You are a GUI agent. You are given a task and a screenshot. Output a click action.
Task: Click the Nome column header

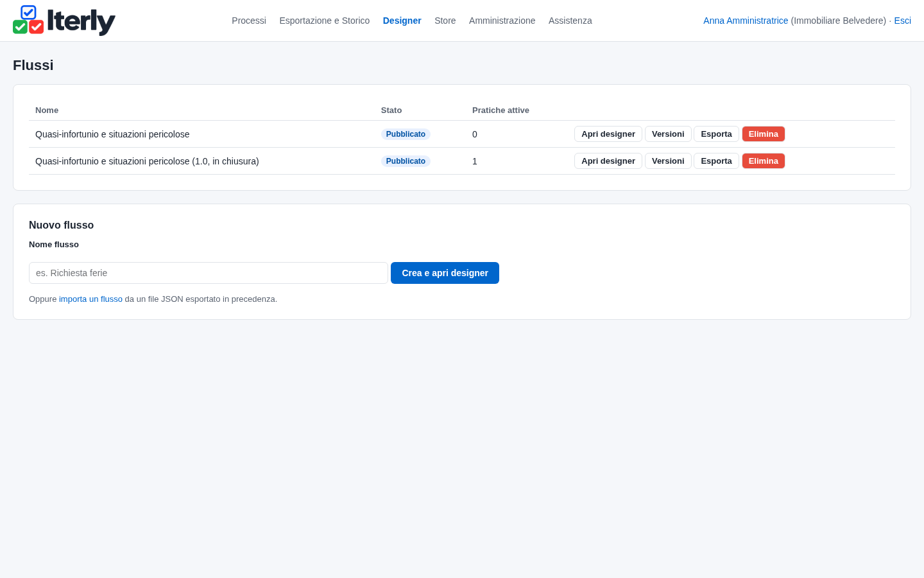[x=47, y=110]
